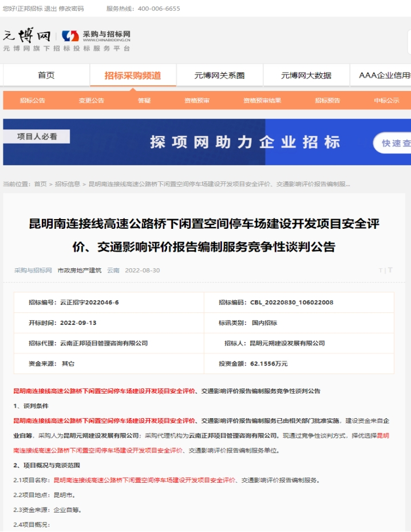Click 首页 in breadcrumb trail
Screen dimensions: 411x532
pos(41,184)
